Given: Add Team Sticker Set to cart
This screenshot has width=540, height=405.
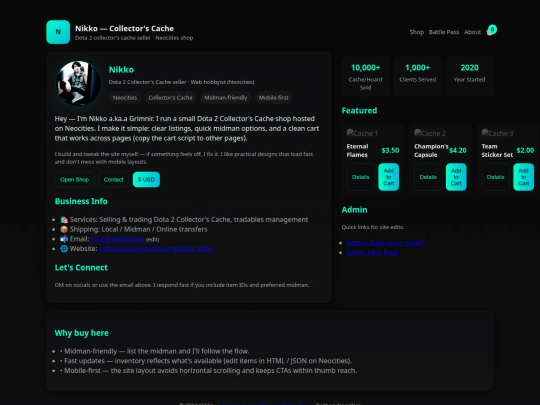Looking at the screenshot, I should tap(524, 177).
